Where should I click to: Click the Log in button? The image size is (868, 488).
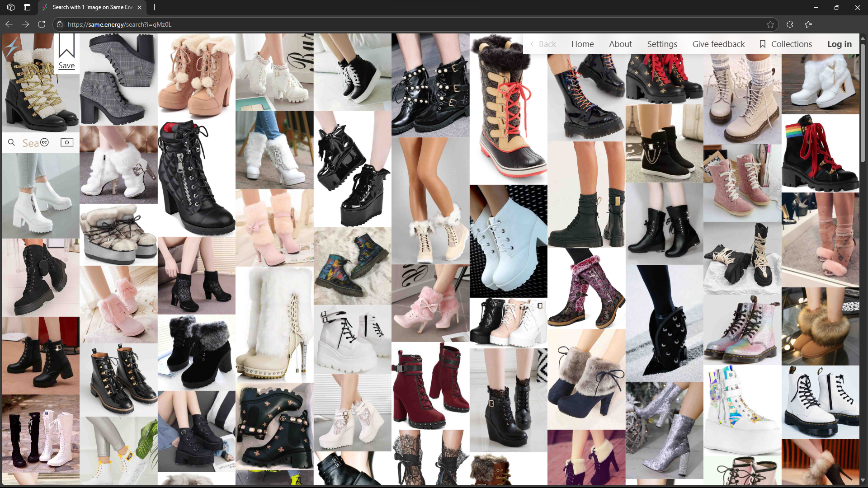pyautogui.click(x=840, y=44)
